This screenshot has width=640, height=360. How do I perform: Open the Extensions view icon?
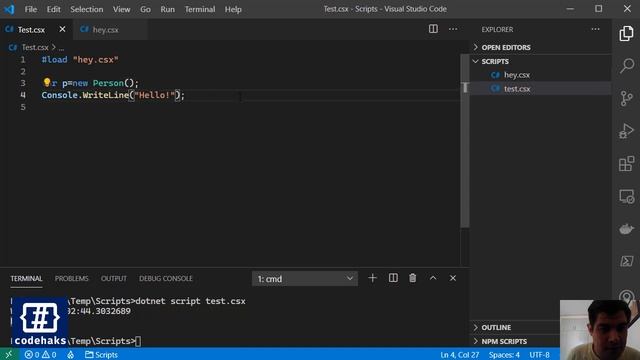[626, 164]
